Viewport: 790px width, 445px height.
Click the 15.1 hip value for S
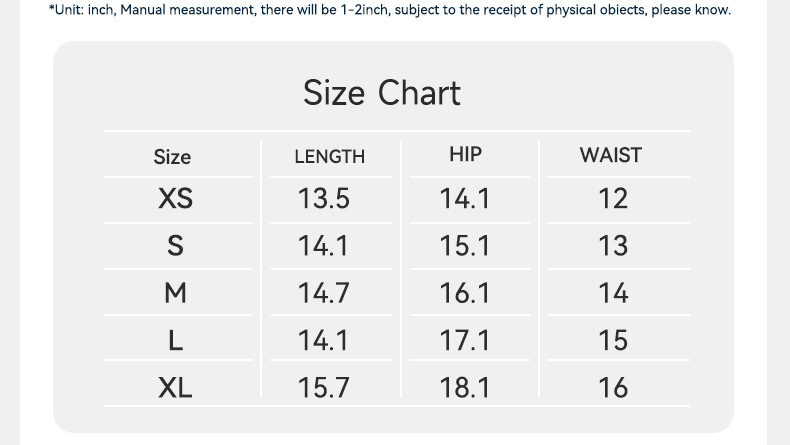(465, 246)
